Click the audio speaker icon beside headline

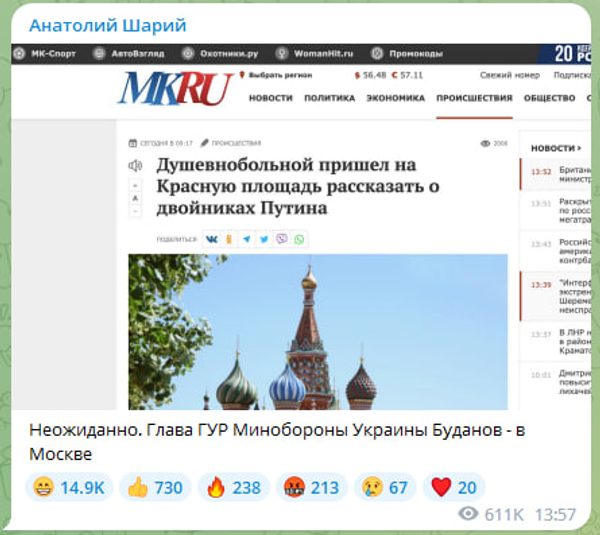point(135,166)
